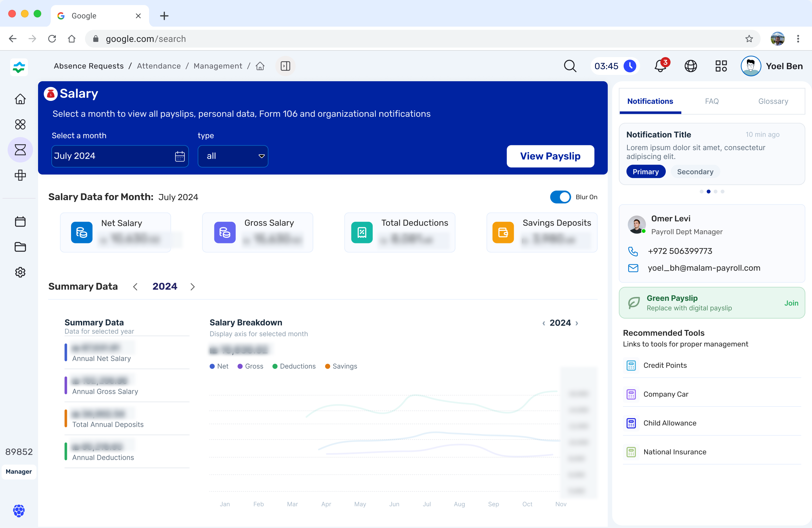
Task: Open a new browser tab
Action: 164,16
